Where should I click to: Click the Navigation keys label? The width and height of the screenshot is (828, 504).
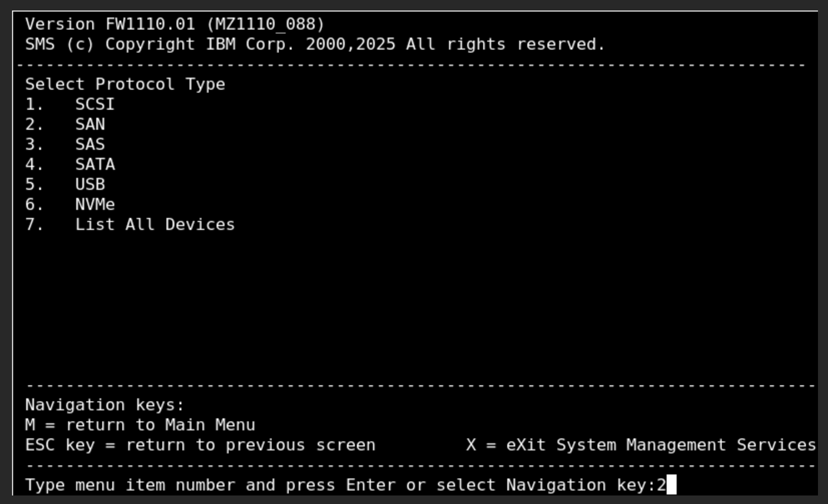(x=105, y=405)
